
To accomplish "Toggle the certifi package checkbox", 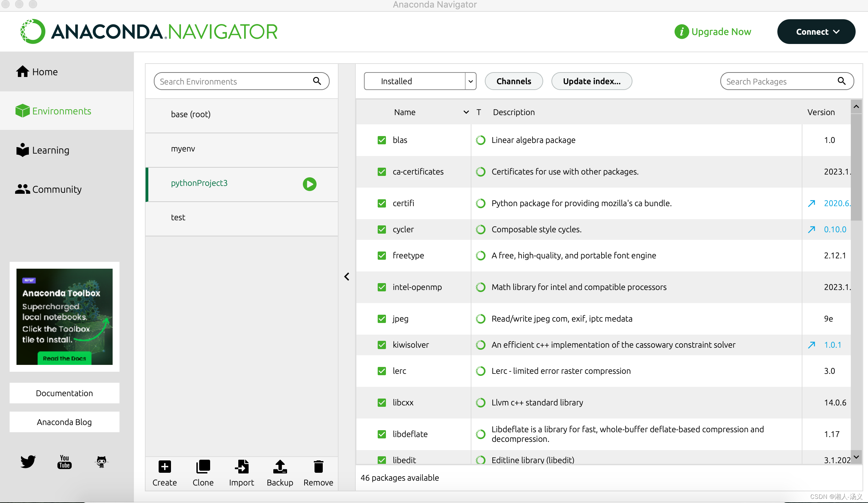I will [x=381, y=203].
